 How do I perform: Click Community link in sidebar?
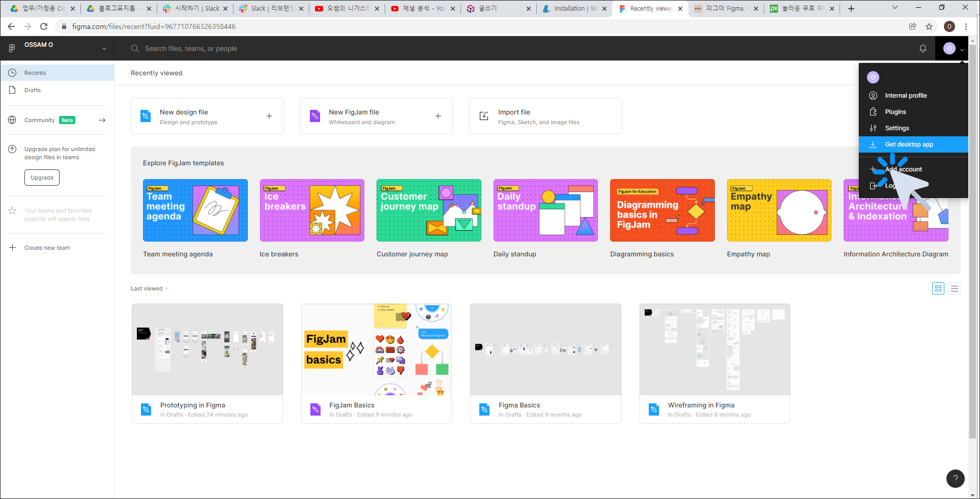pos(39,120)
